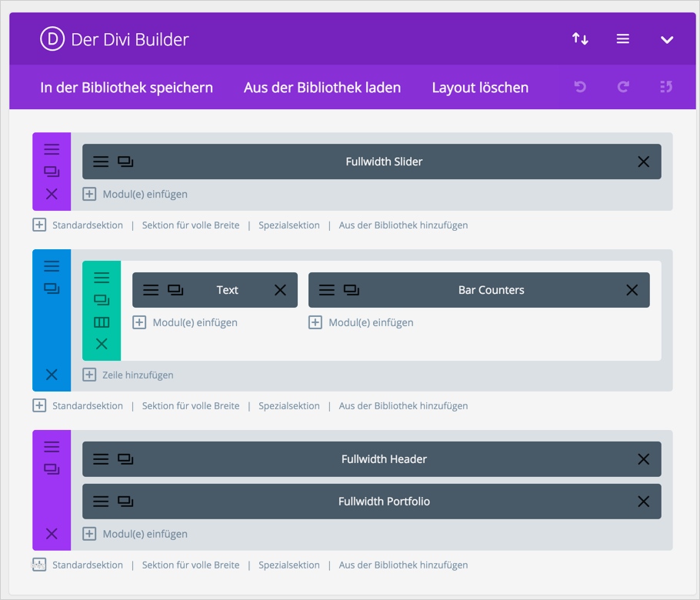Open the history states icon
The image size is (700, 600).
click(666, 87)
